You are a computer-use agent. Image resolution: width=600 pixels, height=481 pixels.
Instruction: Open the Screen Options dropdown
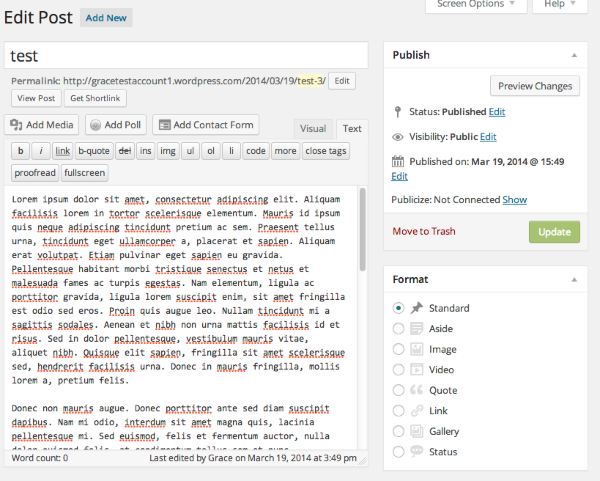pos(475,4)
